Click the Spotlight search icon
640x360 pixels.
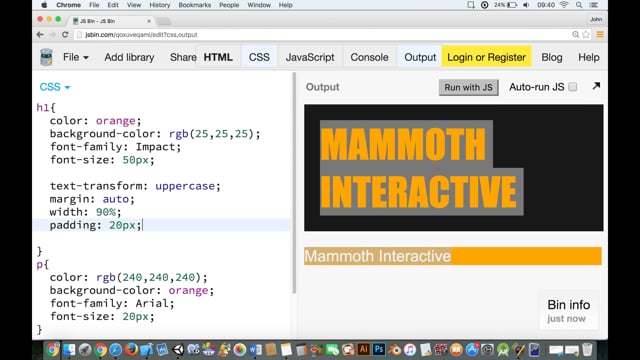(x=579, y=5)
